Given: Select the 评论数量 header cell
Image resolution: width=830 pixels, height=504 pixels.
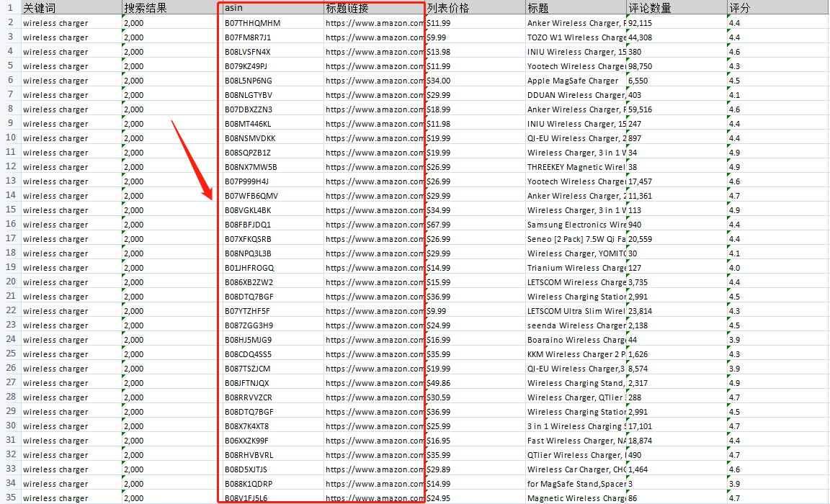Looking at the screenshot, I should (x=676, y=9).
